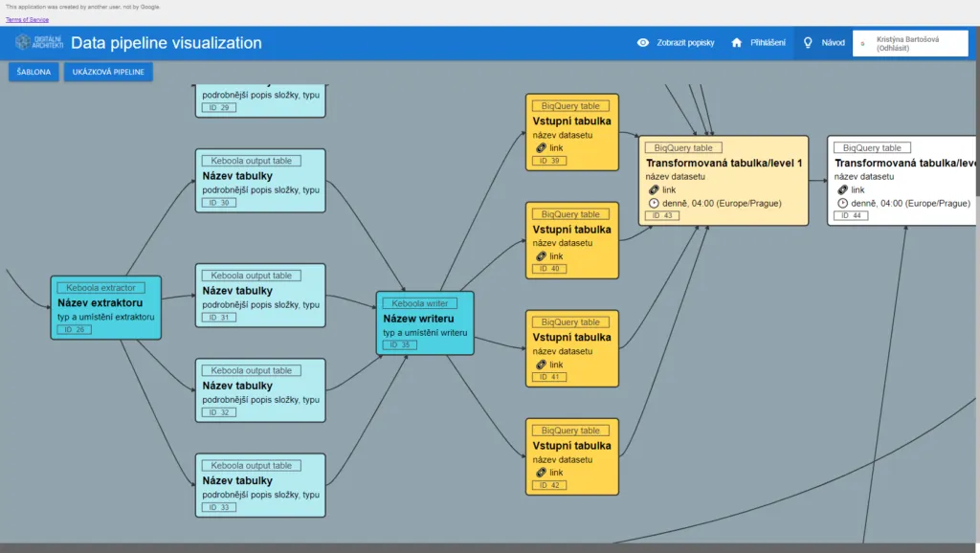Select the Transformovaná tabulka/level 1 node
The width and height of the screenshot is (980, 553).
pyautogui.click(x=724, y=181)
